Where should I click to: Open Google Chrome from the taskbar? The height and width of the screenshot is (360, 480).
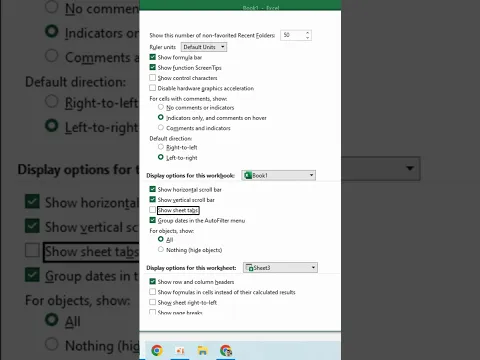pyautogui.click(x=157, y=350)
